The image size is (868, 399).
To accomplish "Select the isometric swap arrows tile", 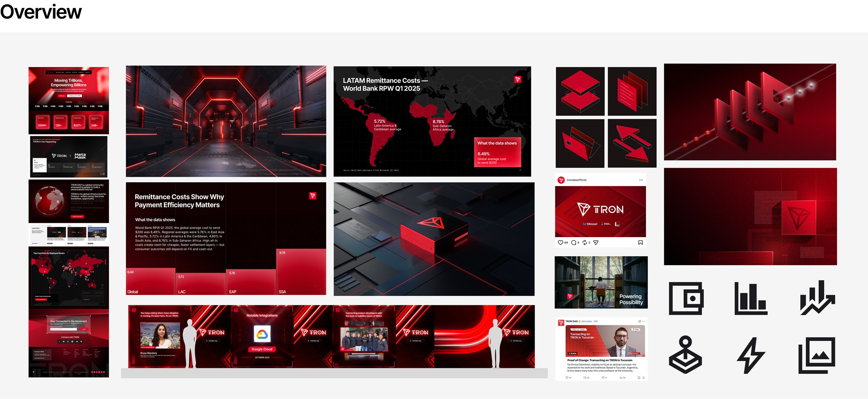I will click(632, 143).
